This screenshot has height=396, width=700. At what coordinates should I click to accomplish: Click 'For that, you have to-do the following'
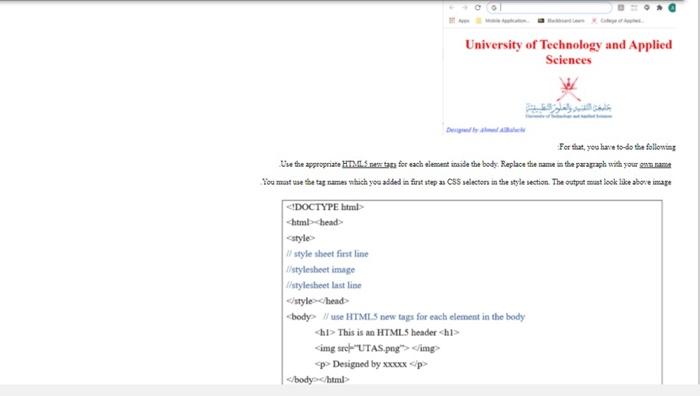(617, 147)
